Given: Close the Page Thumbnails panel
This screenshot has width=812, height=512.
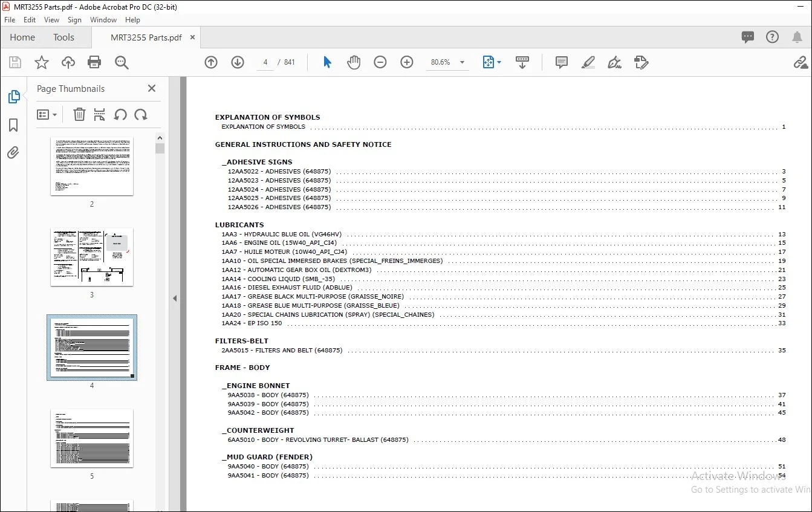Looking at the screenshot, I should pyautogui.click(x=152, y=88).
